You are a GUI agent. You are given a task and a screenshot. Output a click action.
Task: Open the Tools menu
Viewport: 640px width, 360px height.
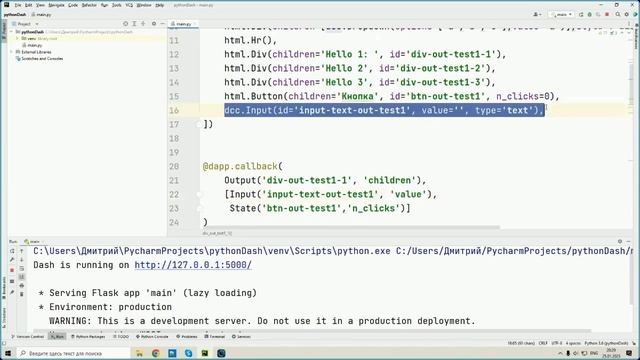pos(117,5)
